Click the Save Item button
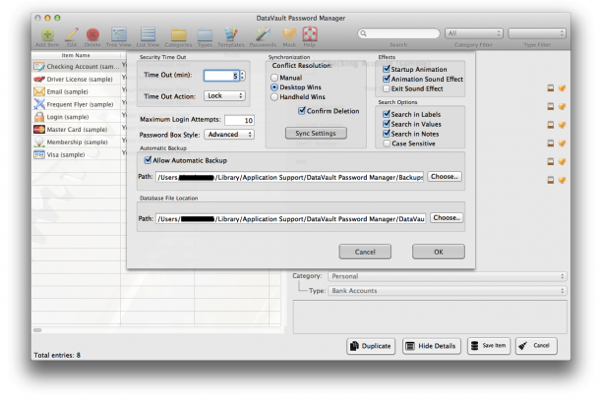This screenshot has width=600, height=400. coord(489,346)
